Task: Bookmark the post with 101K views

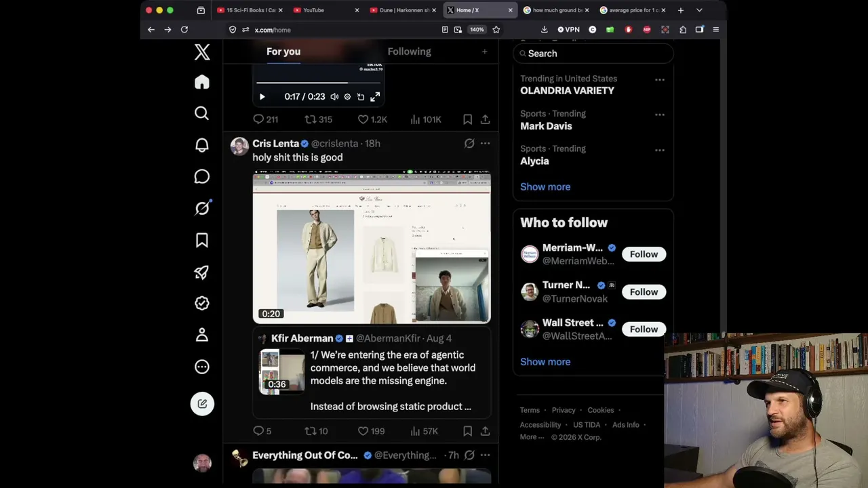Action: point(468,119)
